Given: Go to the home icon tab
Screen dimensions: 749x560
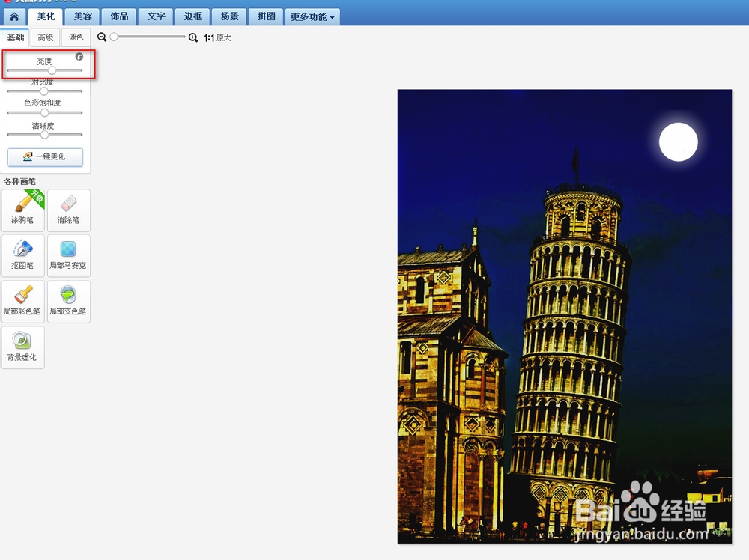Looking at the screenshot, I should [14, 17].
